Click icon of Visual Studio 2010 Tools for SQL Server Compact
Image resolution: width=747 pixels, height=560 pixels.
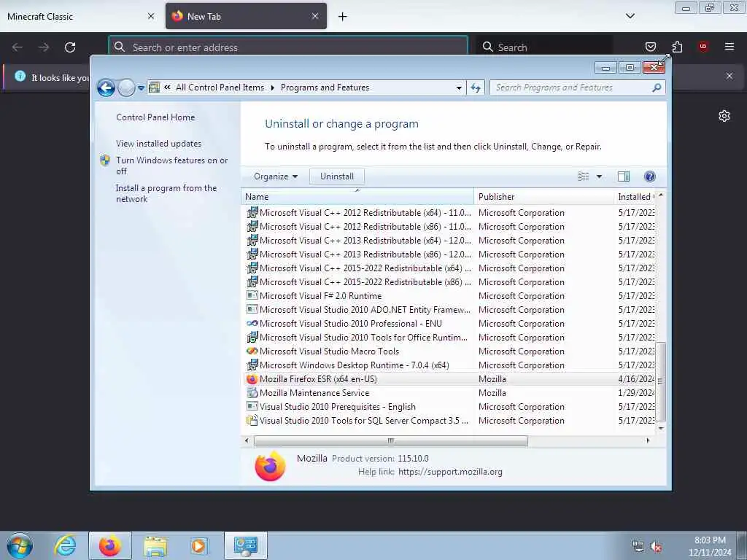pyautogui.click(x=252, y=421)
